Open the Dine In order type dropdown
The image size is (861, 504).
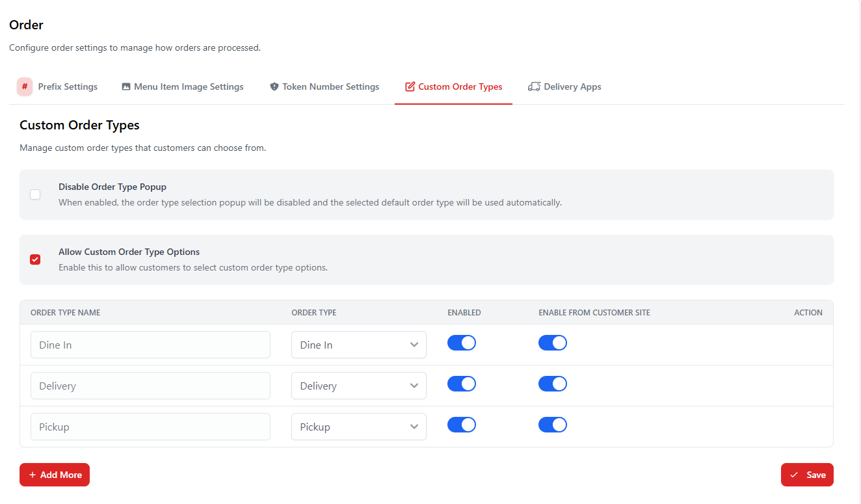[x=358, y=345]
